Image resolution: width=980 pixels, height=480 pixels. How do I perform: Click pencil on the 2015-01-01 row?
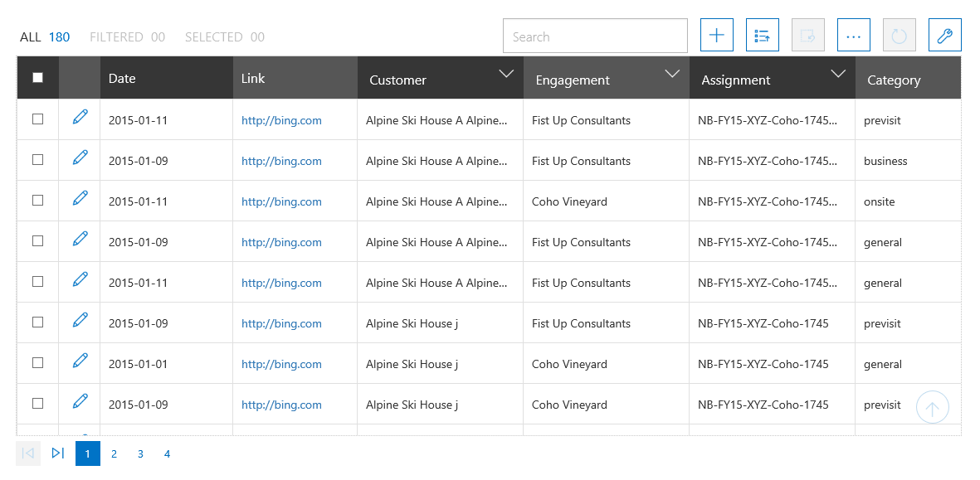coord(80,360)
